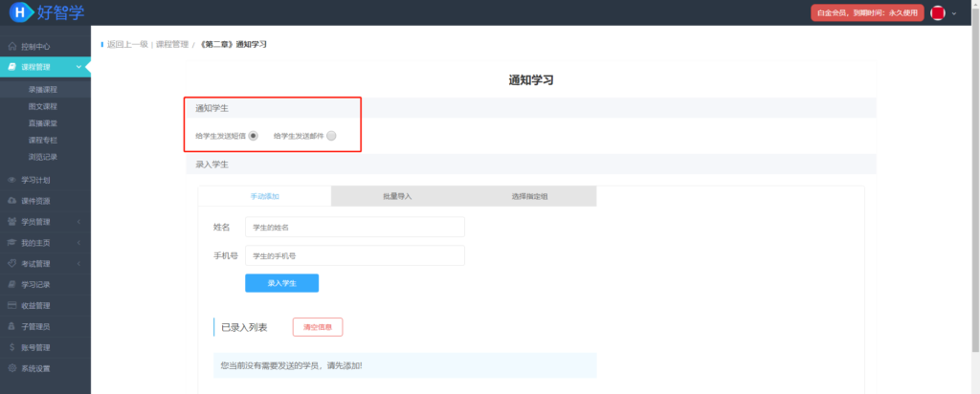Image resolution: width=980 pixels, height=394 pixels.
Task: Click the 子管理员 user icon
Action: tap(11, 326)
